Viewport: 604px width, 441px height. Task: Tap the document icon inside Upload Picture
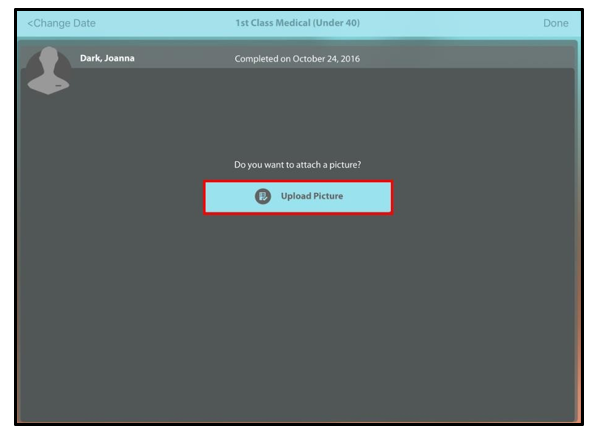point(263,197)
